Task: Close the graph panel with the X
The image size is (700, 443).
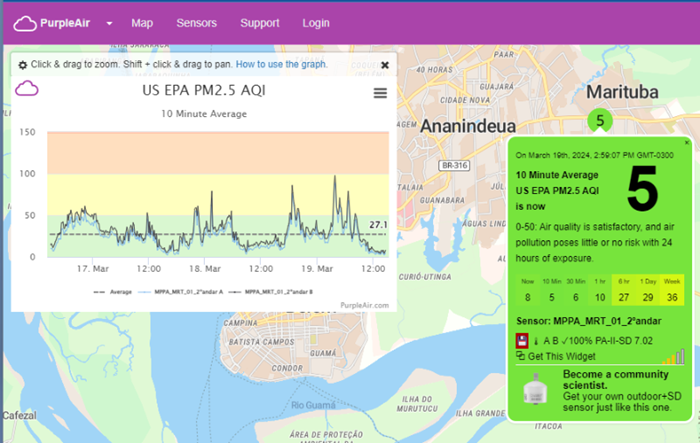Action: tap(385, 65)
